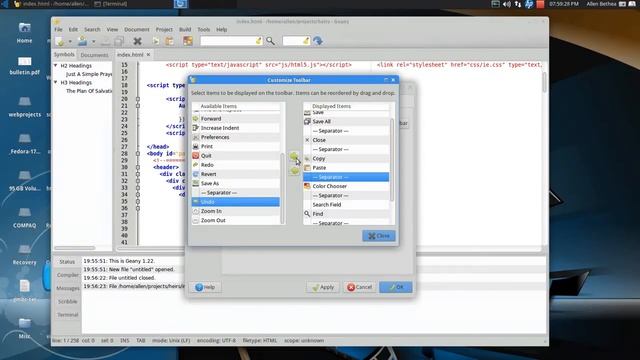640x360 pixels.
Task: Collapse the H2 Headings tree node
Action: click(56, 65)
